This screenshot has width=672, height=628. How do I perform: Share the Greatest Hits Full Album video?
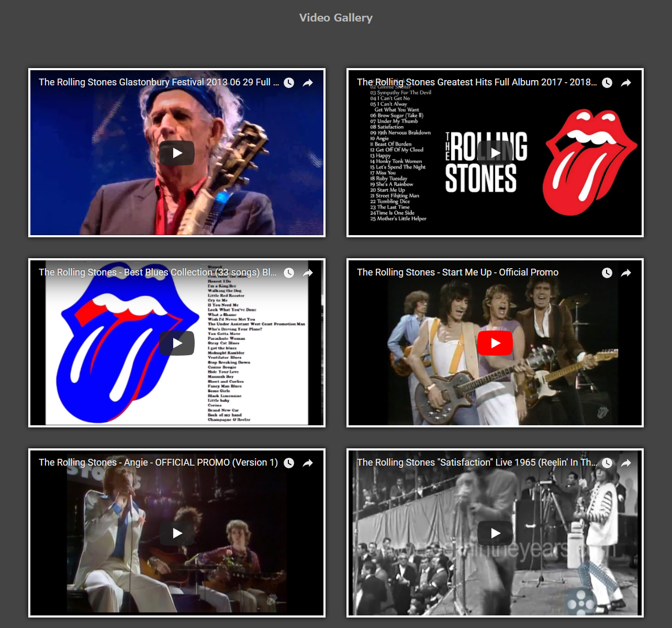click(x=626, y=83)
